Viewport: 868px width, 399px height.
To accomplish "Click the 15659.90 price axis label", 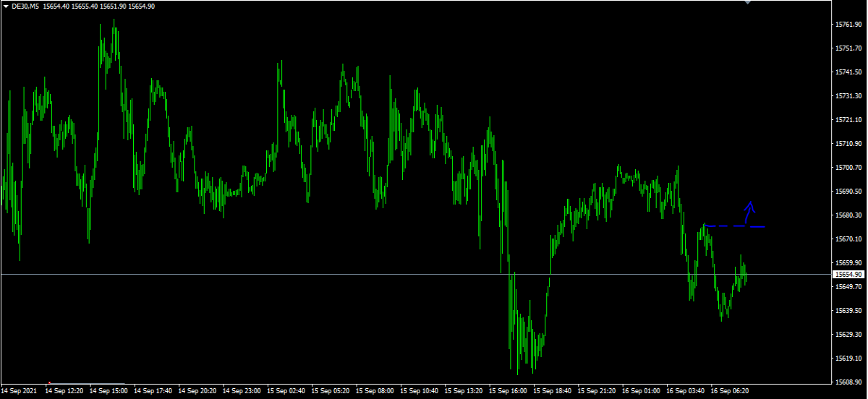I will pos(848,263).
